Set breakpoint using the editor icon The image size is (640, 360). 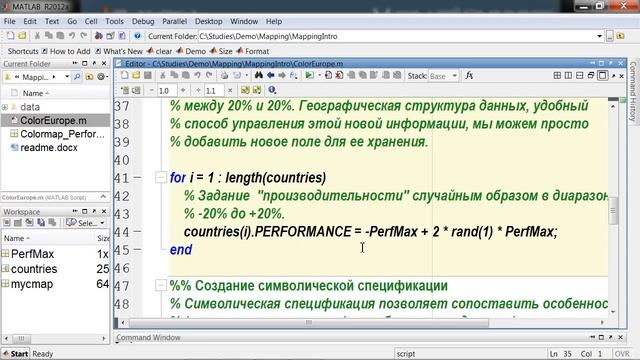[x=328, y=76]
